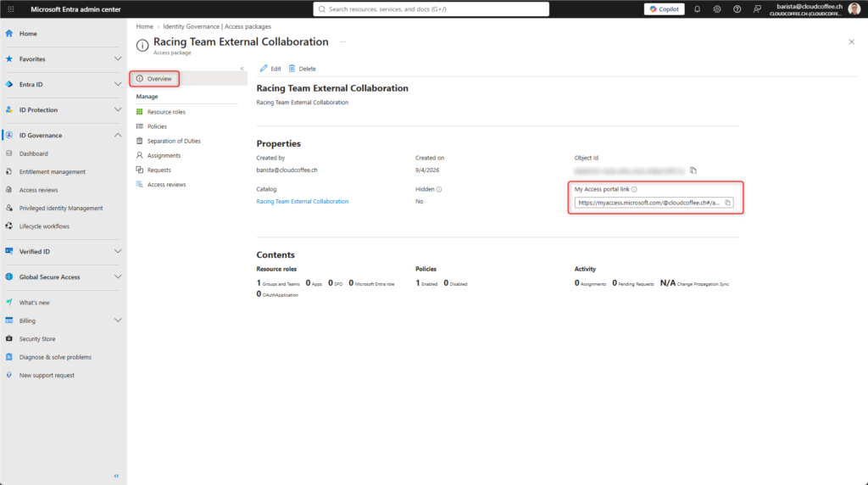The height and width of the screenshot is (485, 868).
Task: Show info tooltip for My Access portal link
Action: pyautogui.click(x=634, y=189)
